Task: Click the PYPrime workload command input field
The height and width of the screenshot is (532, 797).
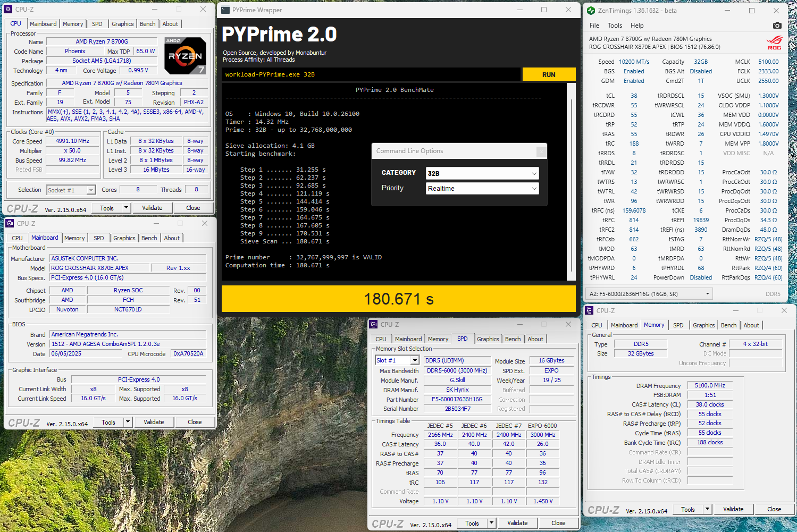Action: [x=371, y=74]
